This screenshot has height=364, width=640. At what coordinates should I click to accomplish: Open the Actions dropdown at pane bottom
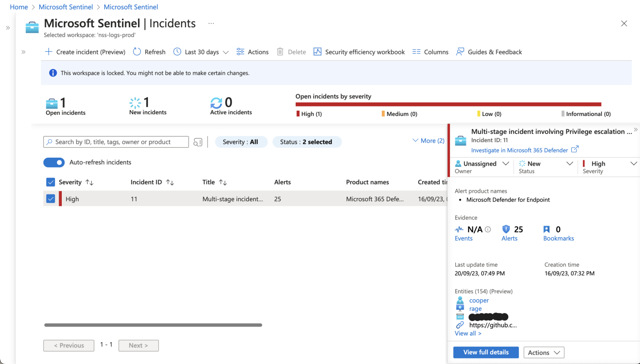point(544,352)
